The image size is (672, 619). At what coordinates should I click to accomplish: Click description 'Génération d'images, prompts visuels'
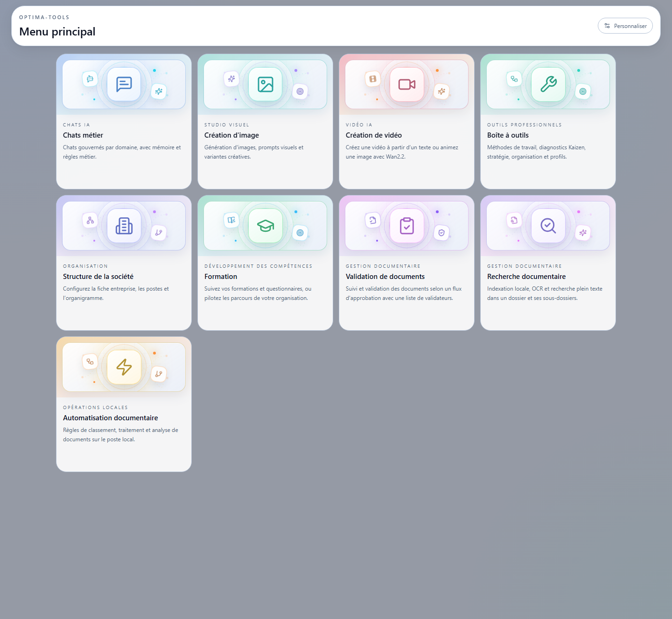click(x=254, y=152)
